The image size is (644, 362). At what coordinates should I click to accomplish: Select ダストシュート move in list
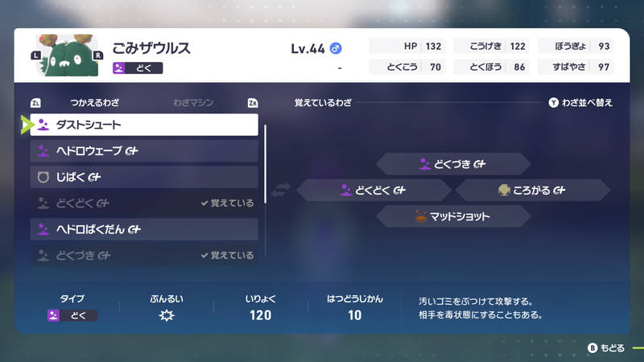[144, 125]
